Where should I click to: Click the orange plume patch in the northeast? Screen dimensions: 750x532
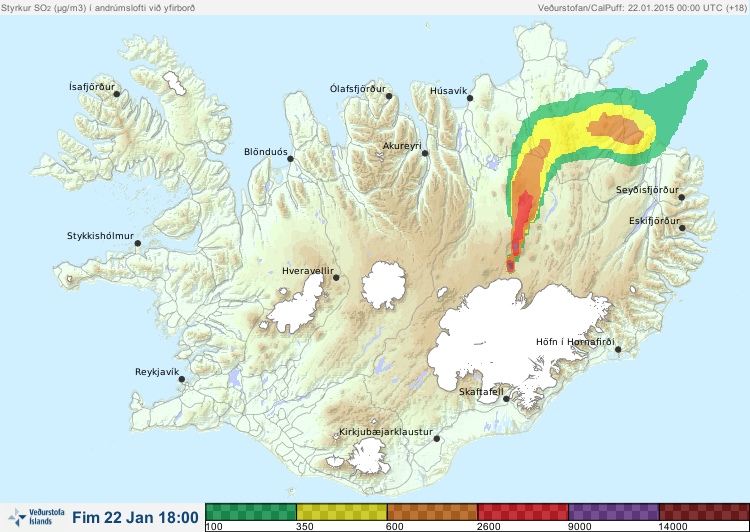coord(615,128)
